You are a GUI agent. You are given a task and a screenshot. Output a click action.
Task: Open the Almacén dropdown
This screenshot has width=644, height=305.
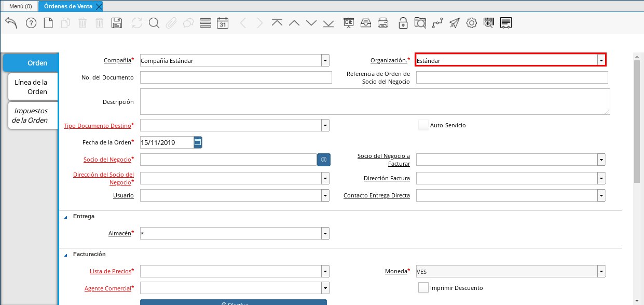point(325,233)
